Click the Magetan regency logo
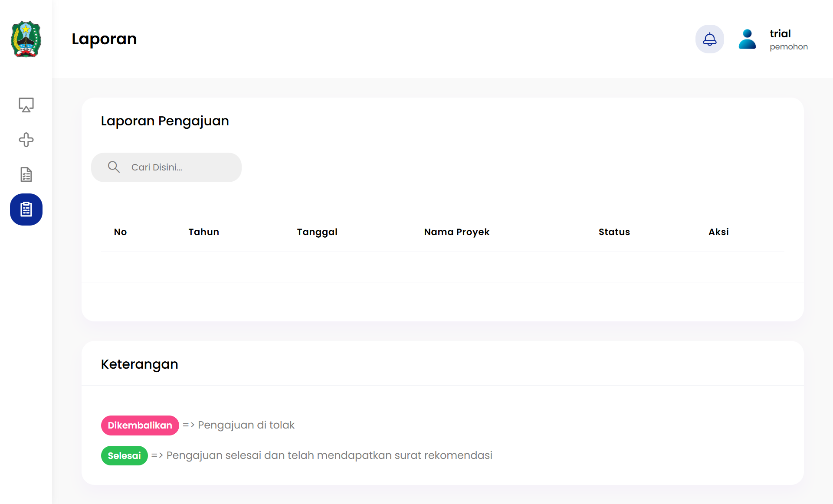Image resolution: width=833 pixels, height=504 pixels. [x=26, y=39]
